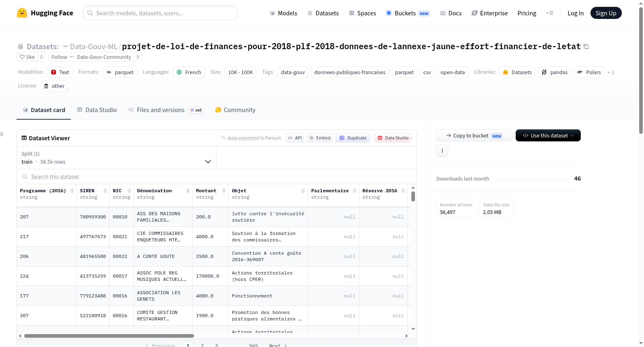The image size is (644, 347).
Task: Select the data-gouv tag
Action: [293, 72]
